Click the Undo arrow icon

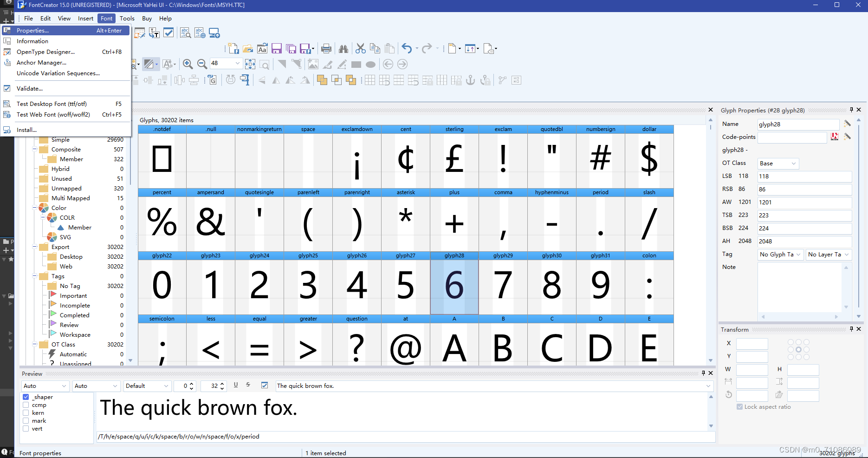407,48
